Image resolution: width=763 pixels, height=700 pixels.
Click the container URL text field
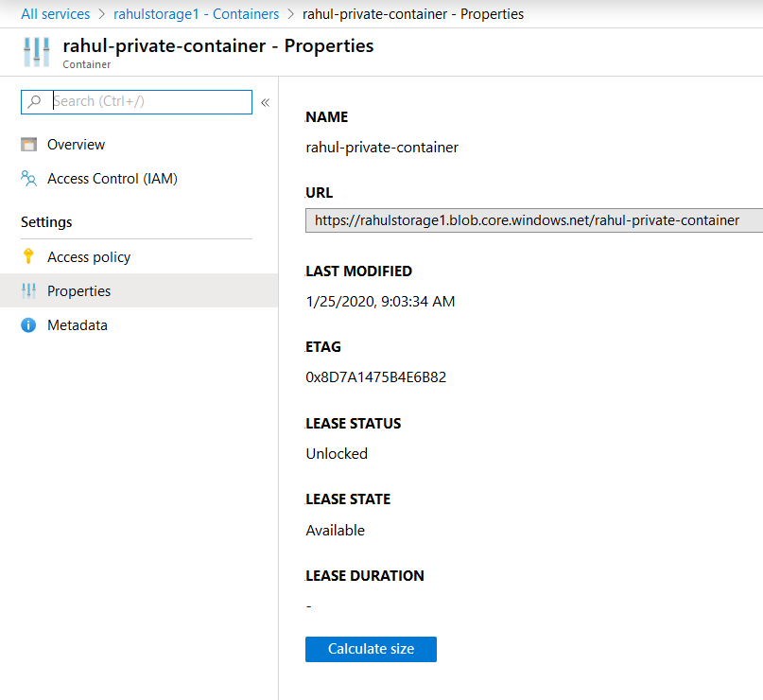pyautogui.click(x=534, y=220)
